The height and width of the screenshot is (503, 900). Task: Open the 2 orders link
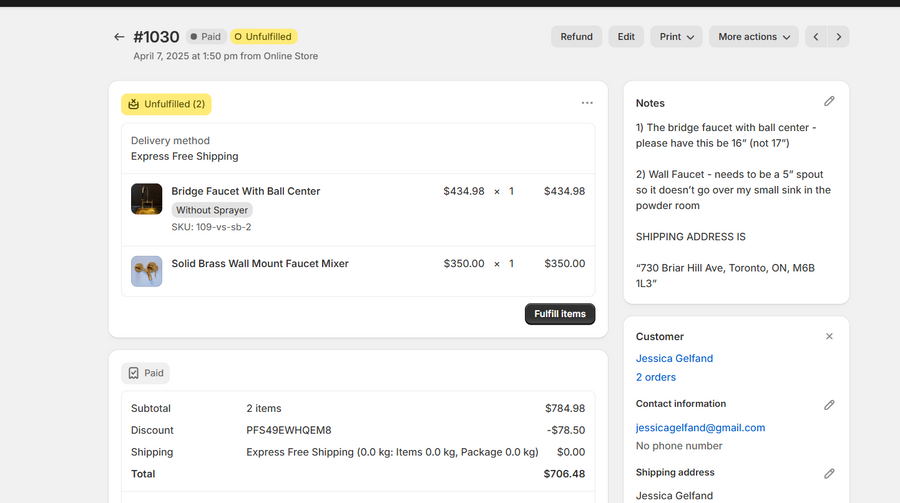point(655,377)
